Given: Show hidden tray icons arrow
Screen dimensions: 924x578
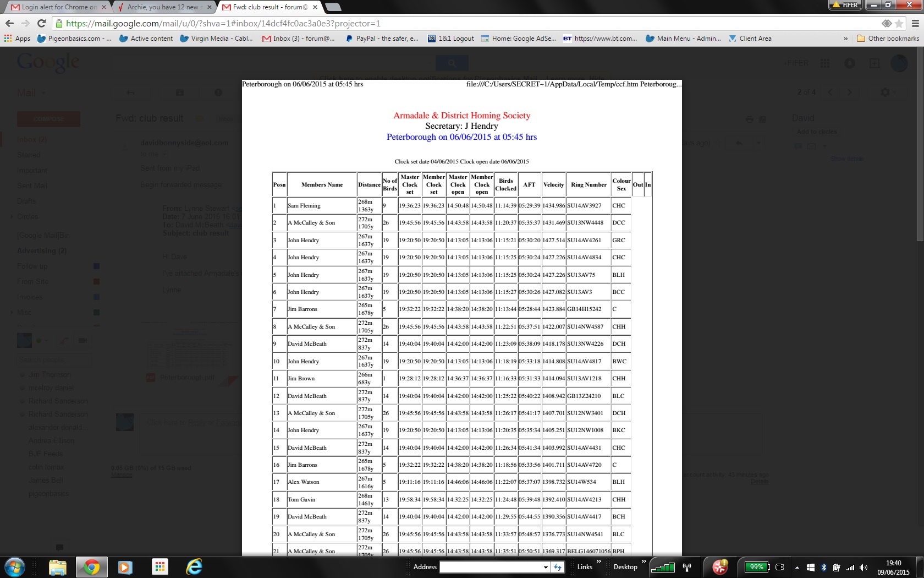Looking at the screenshot, I should point(797,568).
